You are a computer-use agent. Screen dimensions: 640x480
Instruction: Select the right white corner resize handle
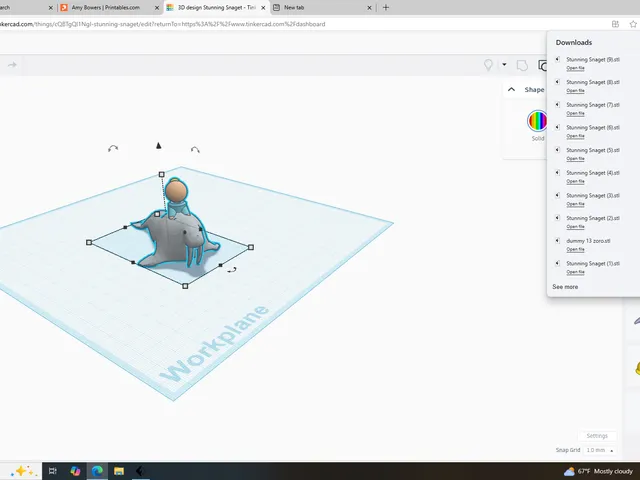251,247
